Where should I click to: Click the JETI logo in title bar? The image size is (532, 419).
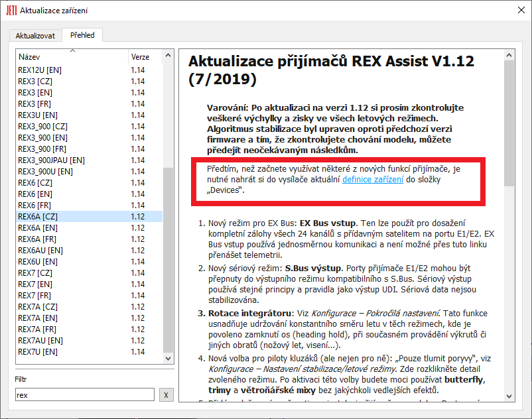pyautogui.click(x=11, y=10)
